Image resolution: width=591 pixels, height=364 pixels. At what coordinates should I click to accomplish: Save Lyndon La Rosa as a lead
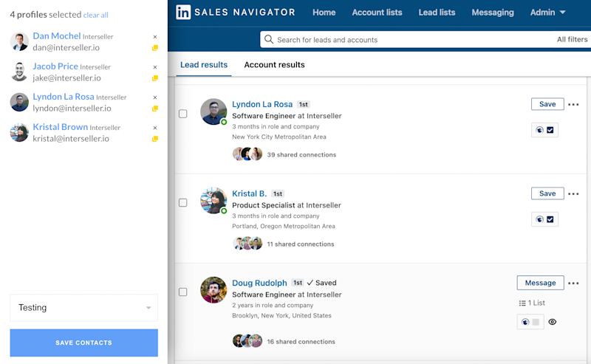[x=547, y=104]
